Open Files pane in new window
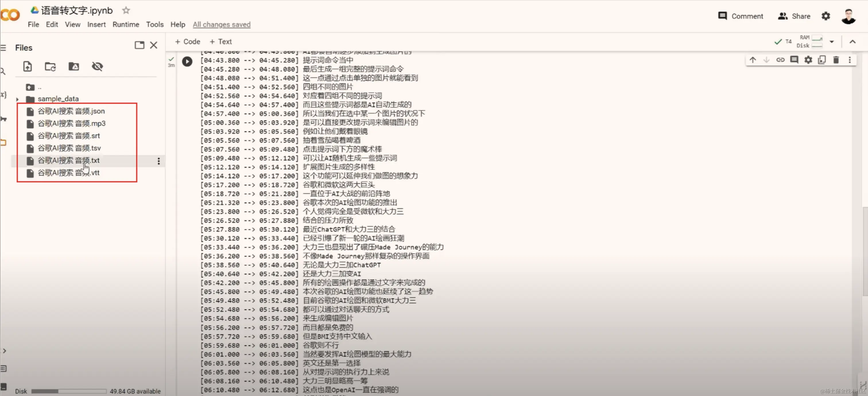Screen dimensions: 868x396 [139, 45]
